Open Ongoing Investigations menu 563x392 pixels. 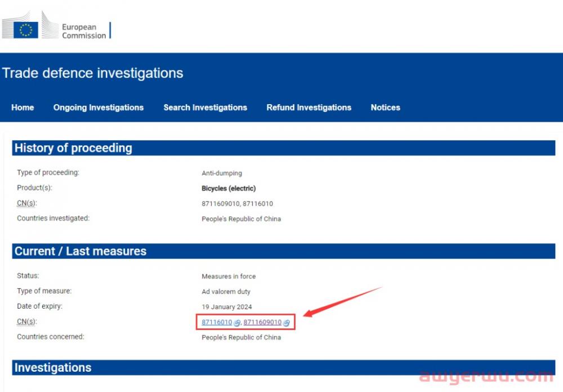pyautogui.click(x=99, y=108)
